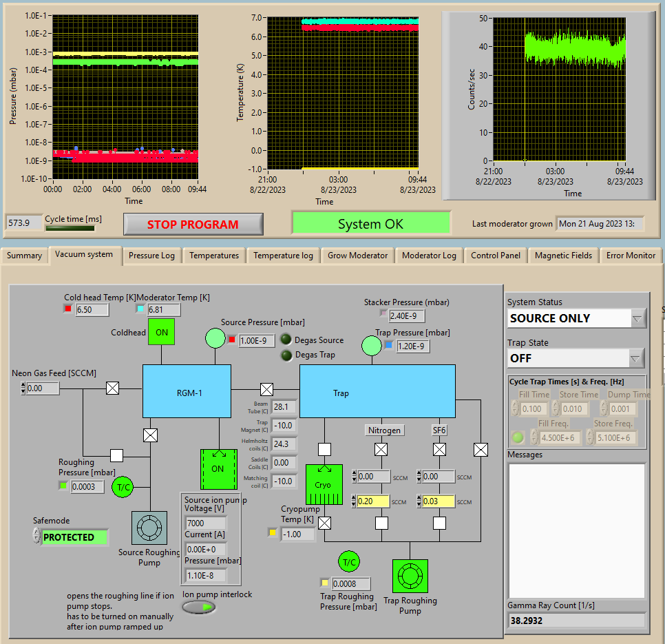Click the Neon Gas Feed SCCM input field
665x644 pixels.
click(x=43, y=388)
